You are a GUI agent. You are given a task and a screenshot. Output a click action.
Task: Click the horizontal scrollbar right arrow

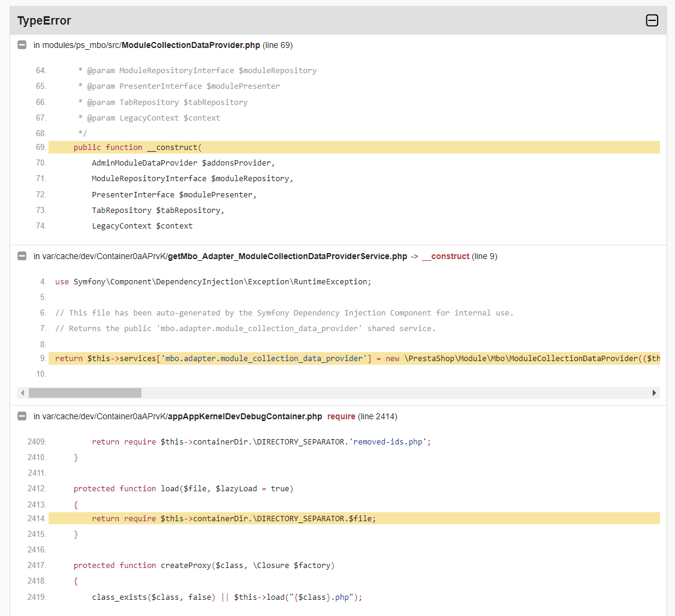(x=654, y=393)
